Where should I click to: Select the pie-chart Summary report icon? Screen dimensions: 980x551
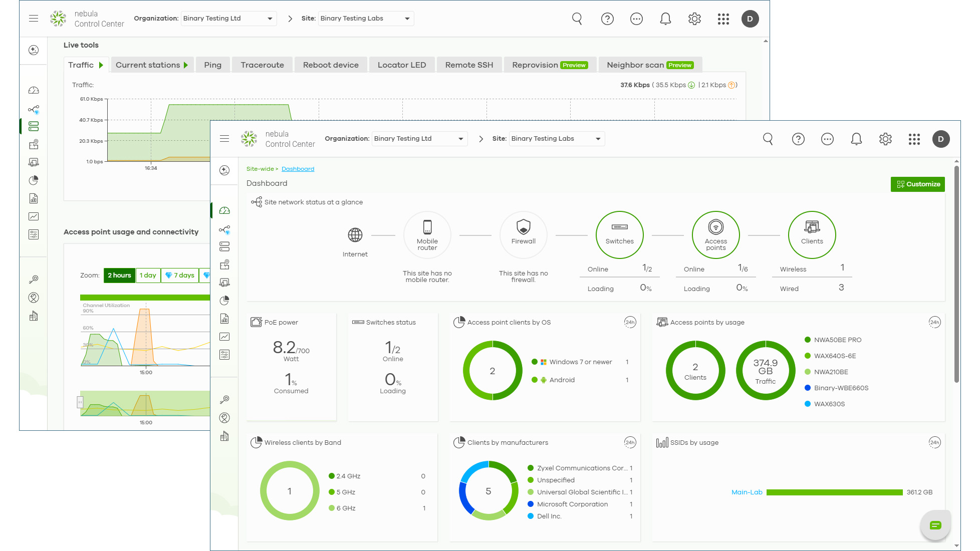224,301
